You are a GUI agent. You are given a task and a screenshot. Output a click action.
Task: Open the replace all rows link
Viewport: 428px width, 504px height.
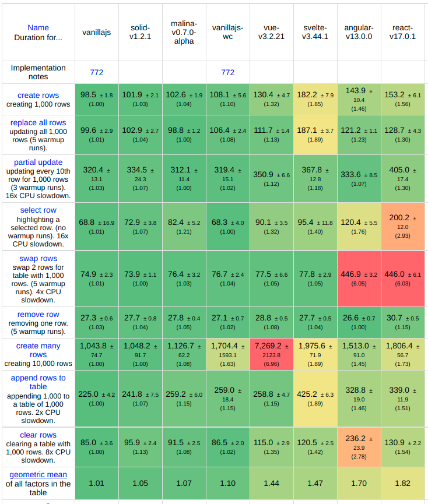[x=38, y=122]
